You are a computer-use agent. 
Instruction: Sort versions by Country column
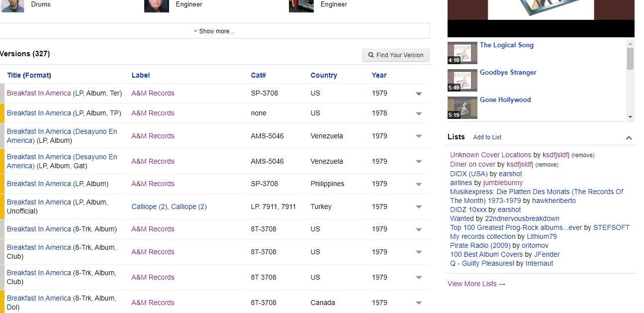pos(324,75)
